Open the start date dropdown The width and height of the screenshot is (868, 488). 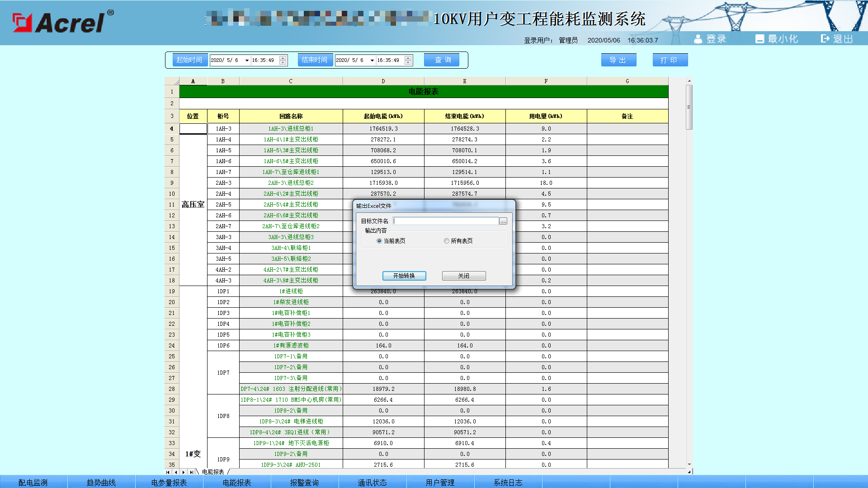point(247,61)
